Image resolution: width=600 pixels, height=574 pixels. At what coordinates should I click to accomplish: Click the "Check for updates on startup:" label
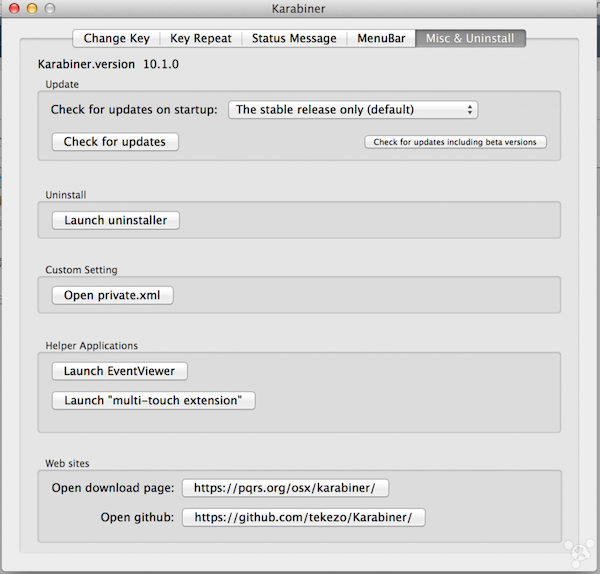(134, 110)
